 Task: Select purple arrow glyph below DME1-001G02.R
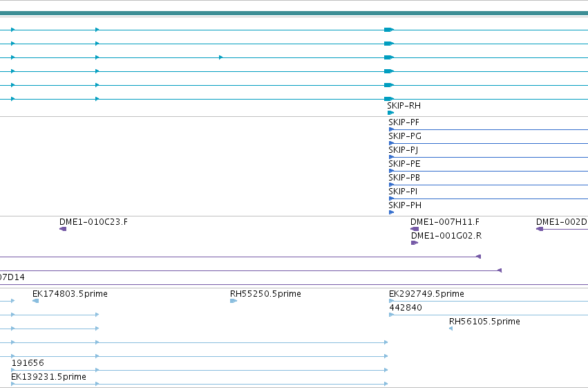point(415,243)
